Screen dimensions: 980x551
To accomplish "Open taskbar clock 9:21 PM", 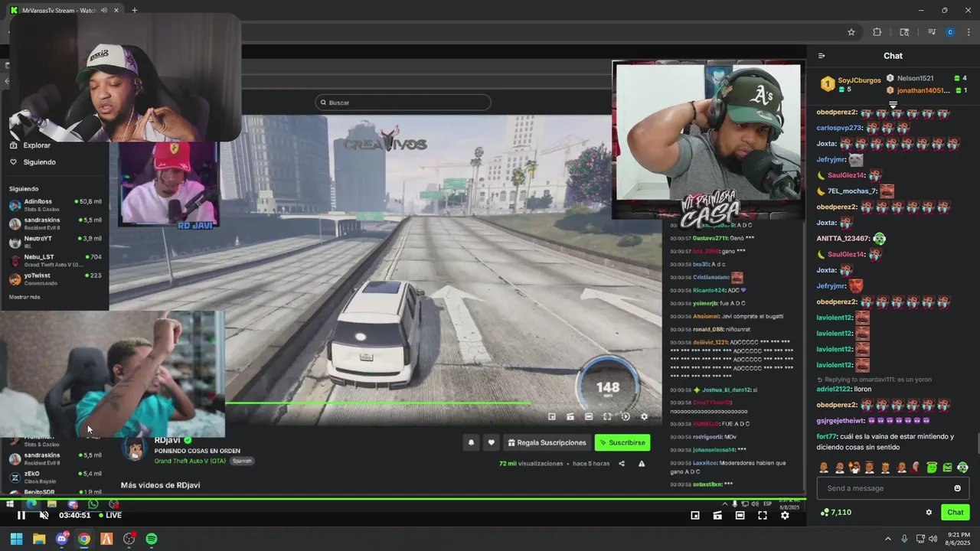I will 959,539.
